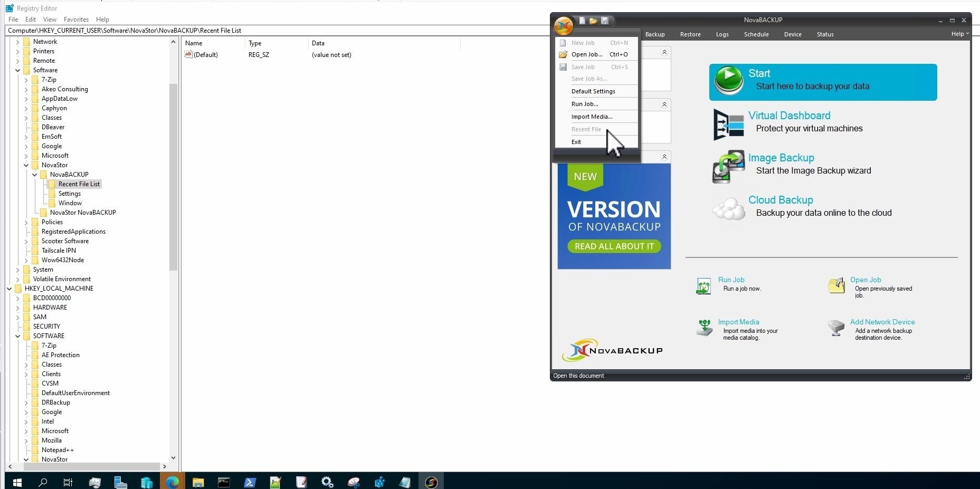The height and width of the screenshot is (489, 980).
Task: Click the Open Job folder icon in the menu
Action: 563,54
